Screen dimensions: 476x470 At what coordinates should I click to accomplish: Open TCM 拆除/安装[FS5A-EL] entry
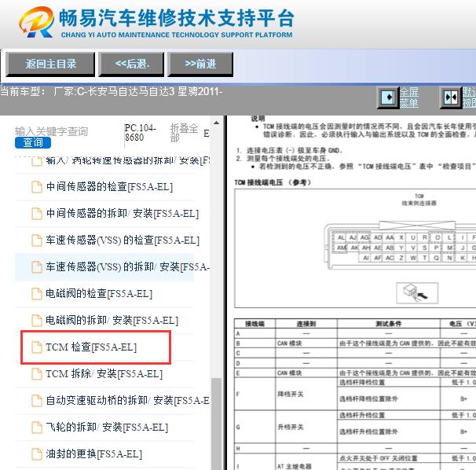tap(104, 373)
